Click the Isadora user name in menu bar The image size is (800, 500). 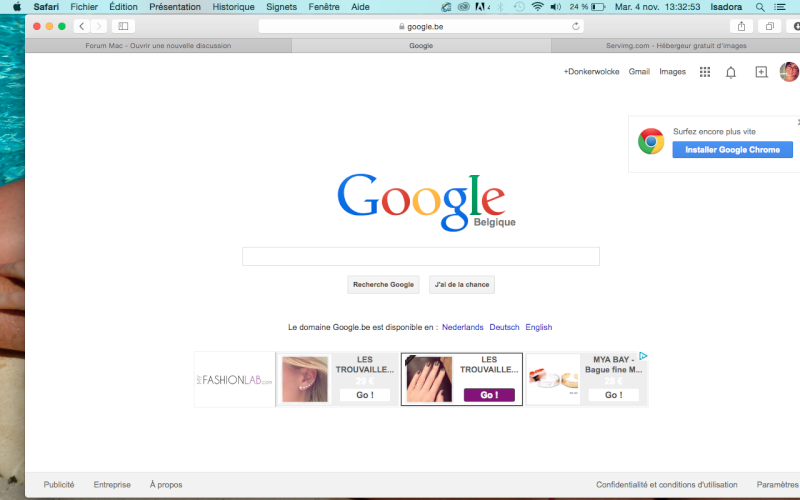[x=726, y=7]
